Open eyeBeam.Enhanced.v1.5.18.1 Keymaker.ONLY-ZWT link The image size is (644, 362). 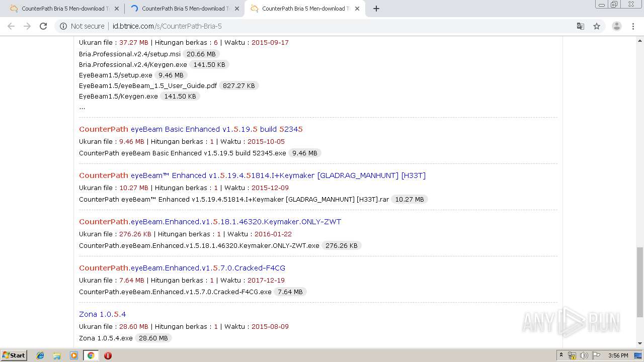(210, 222)
